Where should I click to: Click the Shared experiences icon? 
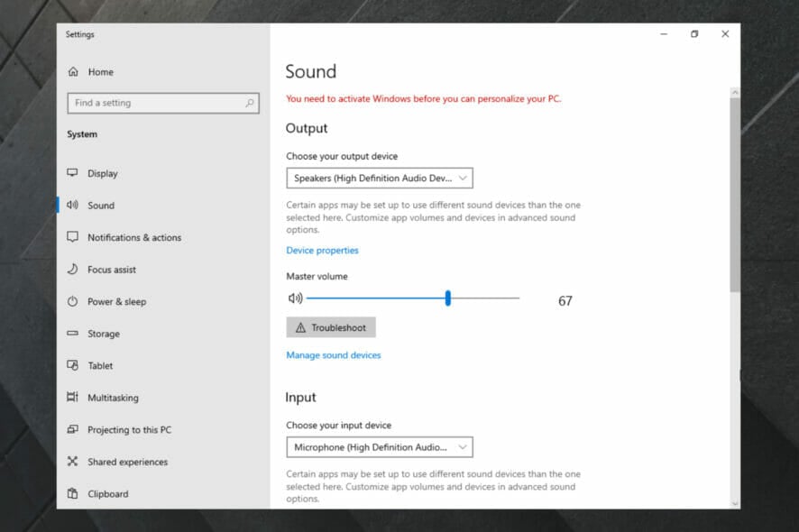click(72, 461)
